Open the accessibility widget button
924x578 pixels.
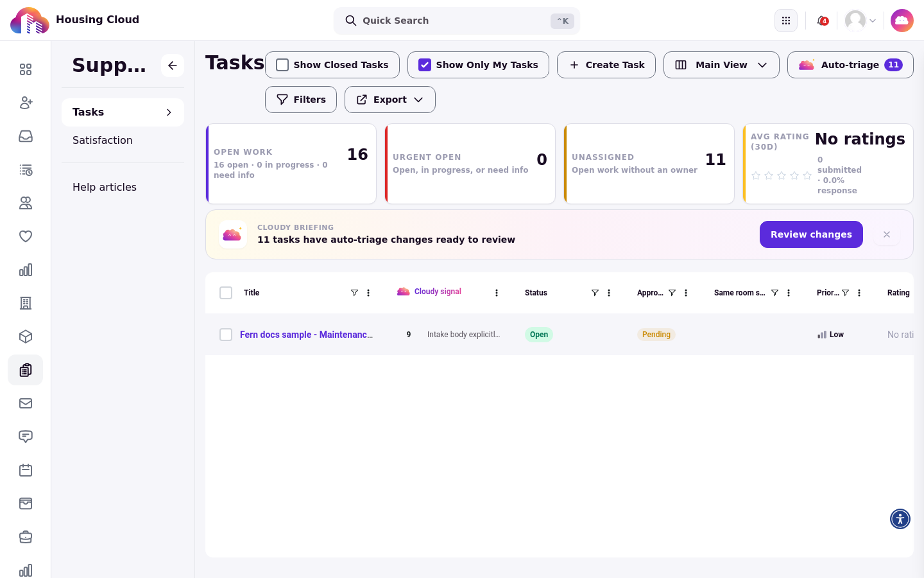click(900, 519)
